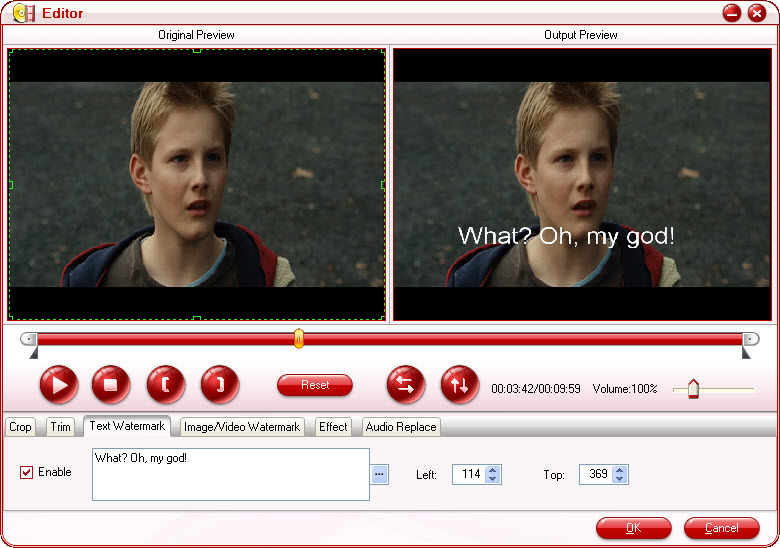Click the top crop handle on Original Preview
Image resolution: width=780 pixels, height=548 pixels.
tap(197, 50)
